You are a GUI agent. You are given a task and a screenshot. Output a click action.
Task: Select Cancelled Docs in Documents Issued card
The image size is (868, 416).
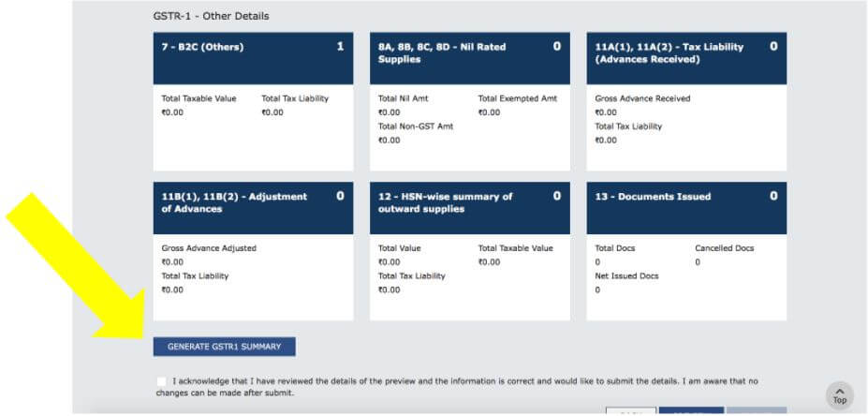(724, 248)
